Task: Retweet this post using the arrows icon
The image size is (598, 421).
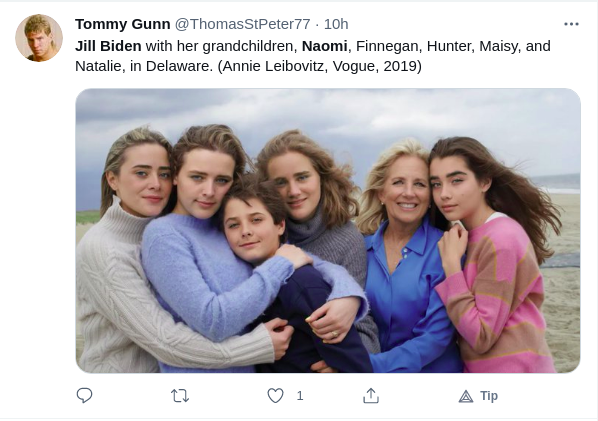Action: (x=180, y=396)
